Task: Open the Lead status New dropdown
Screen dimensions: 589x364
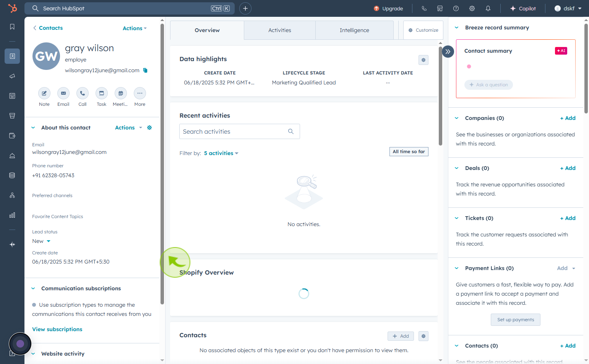Action: (41, 241)
